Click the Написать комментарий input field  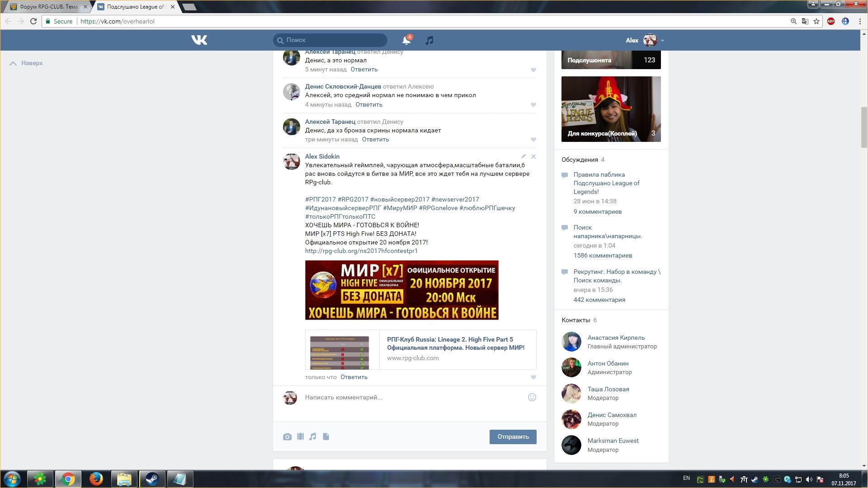pos(407,397)
